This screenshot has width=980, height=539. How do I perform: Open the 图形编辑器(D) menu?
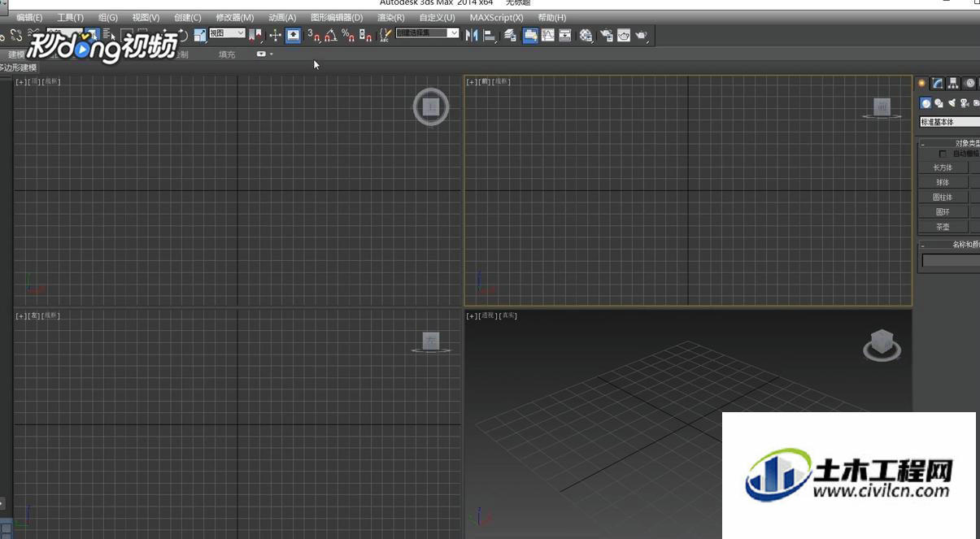point(337,17)
